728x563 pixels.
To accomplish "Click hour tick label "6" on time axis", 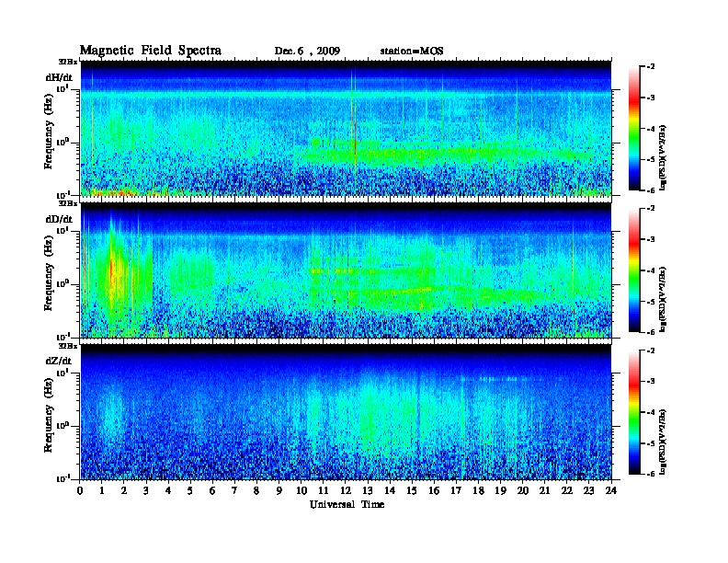I will (x=212, y=490).
